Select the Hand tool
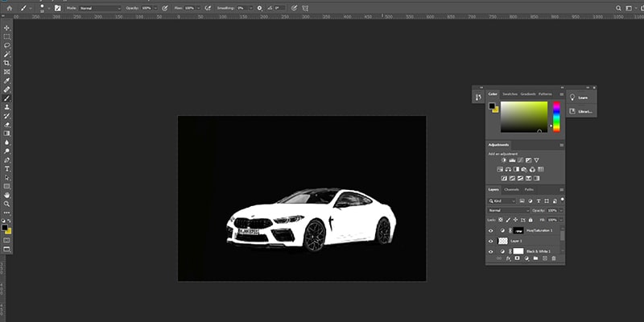The width and height of the screenshot is (644, 322). pyautogui.click(x=6, y=196)
